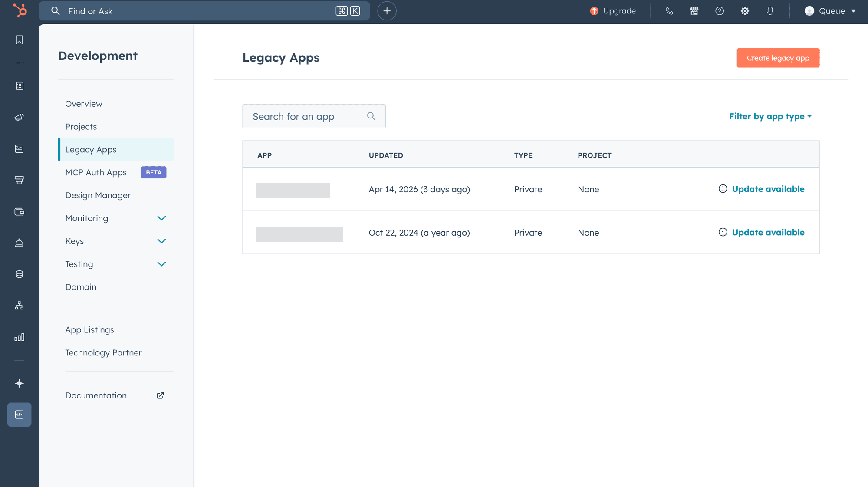868x487 pixels.
Task: Open the help question mark icon
Action: click(720, 11)
